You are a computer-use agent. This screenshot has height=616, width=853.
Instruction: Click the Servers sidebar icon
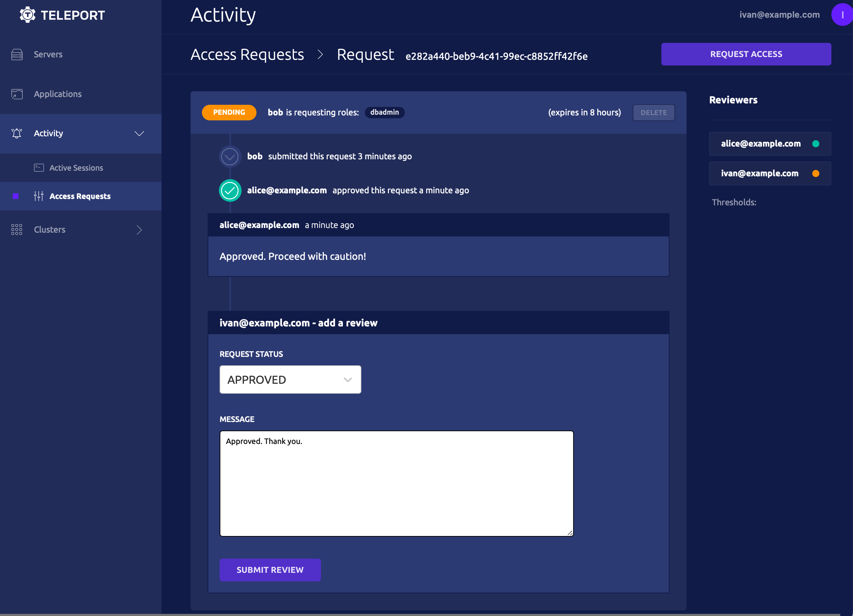tap(18, 54)
